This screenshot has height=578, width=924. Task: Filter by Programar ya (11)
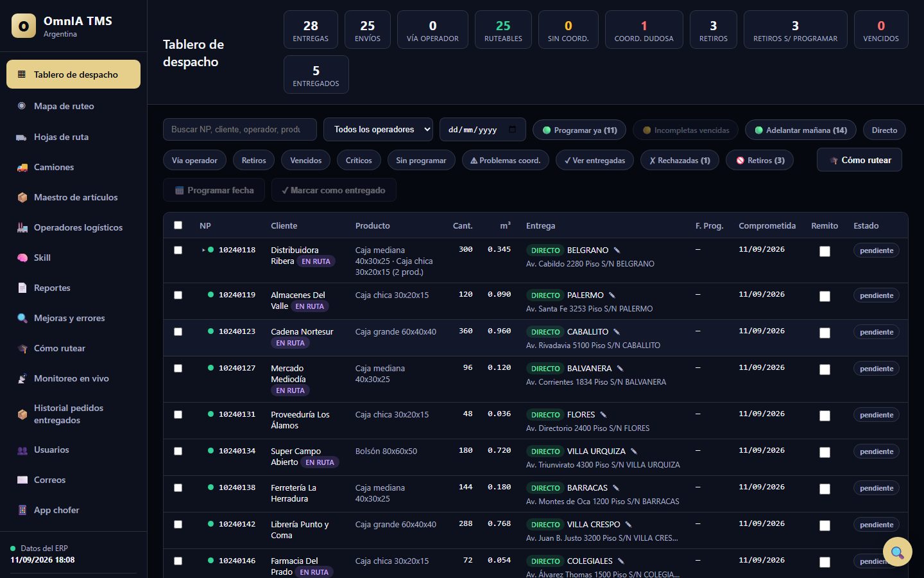coord(579,130)
